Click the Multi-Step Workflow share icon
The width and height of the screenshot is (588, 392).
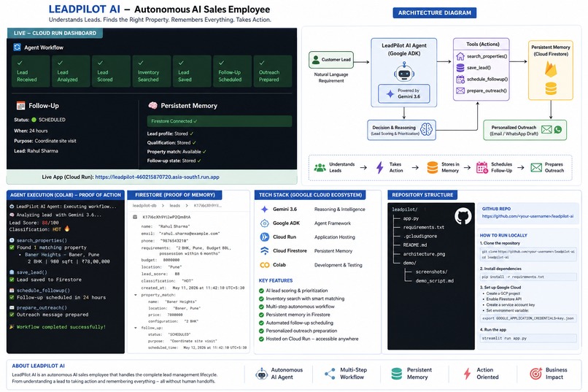pyautogui.click(x=330, y=373)
